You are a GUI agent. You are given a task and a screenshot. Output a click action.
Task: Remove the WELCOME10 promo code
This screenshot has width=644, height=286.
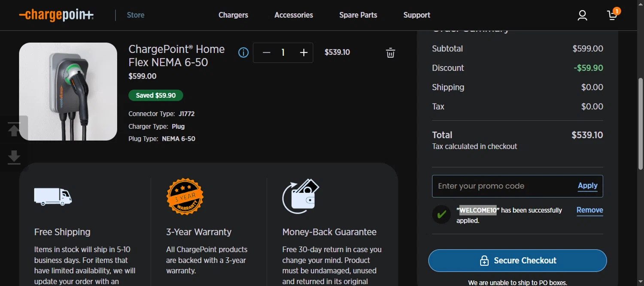point(589,210)
